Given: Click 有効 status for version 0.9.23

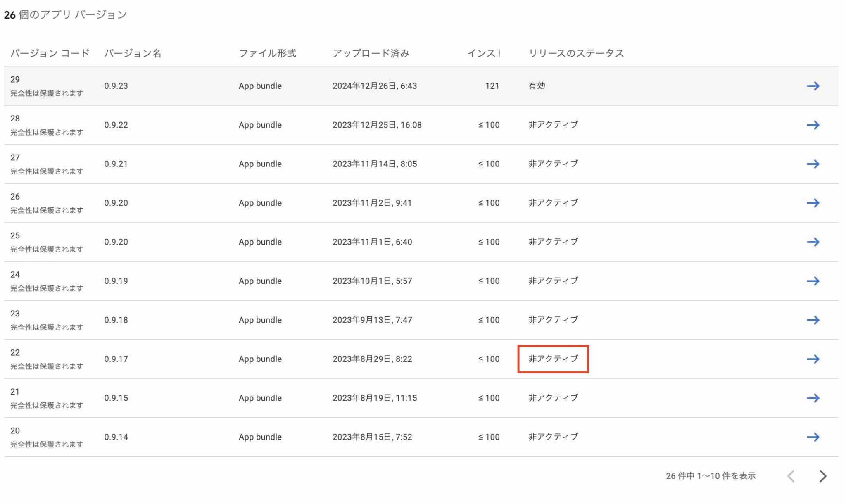Looking at the screenshot, I should point(536,86).
